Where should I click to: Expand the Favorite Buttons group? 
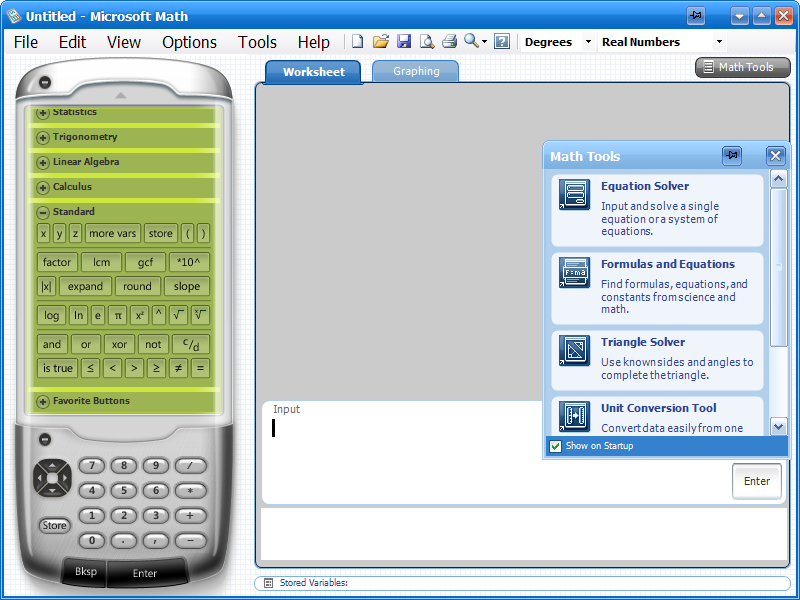pos(43,401)
